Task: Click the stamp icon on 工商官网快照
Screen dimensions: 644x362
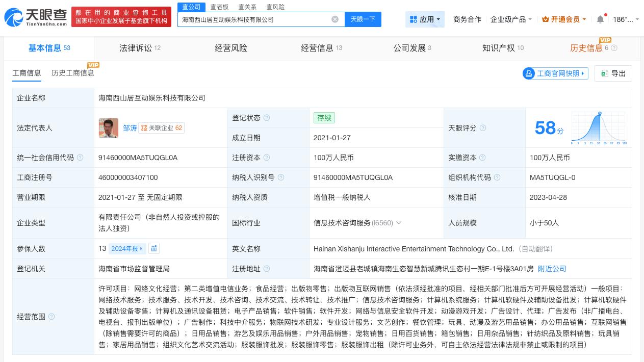Action: [x=529, y=73]
